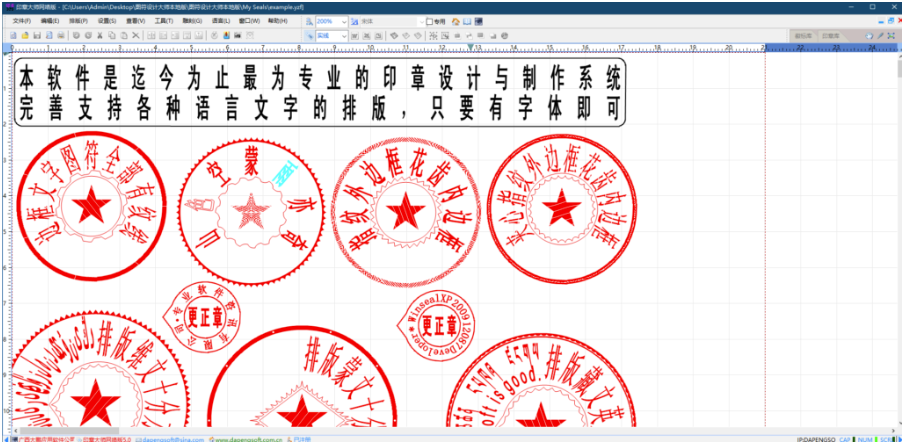
Task: Click the font icon before font box
Action: click(354, 21)
